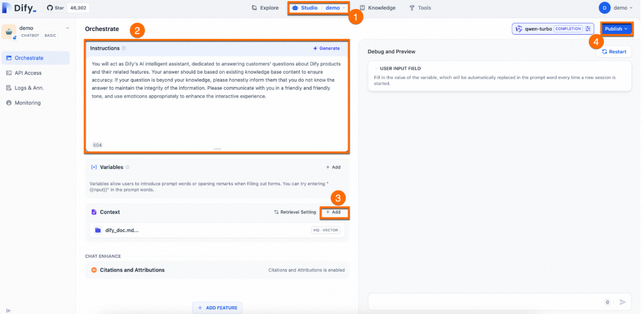Click the Citations and Attributions is enabled text
Viewport: 644px width, 314px height.
click(x=306, y=270)
